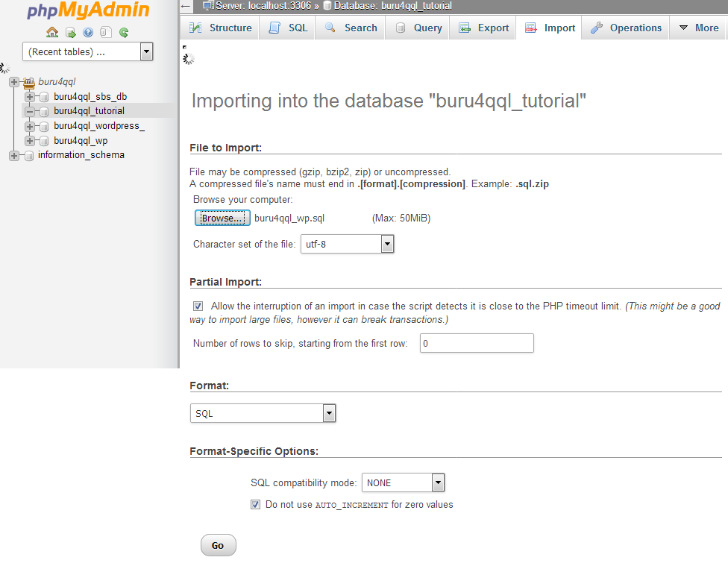Select the buru4qql_tutorial database in tree
The width and height of the screenshot is (728, 563).
(x=91, y=110)
